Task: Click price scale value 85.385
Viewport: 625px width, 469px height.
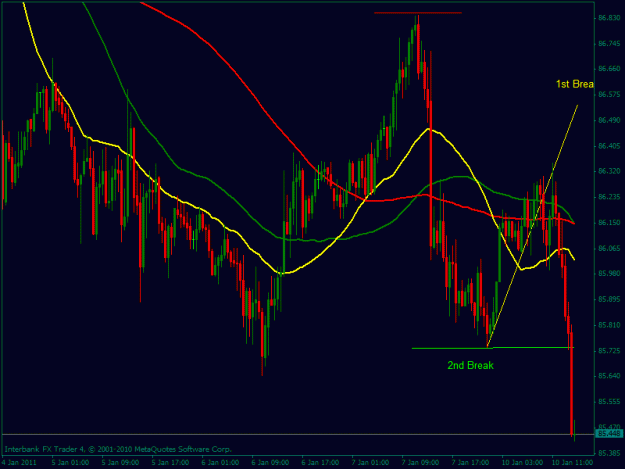Action: coord(609,453)
